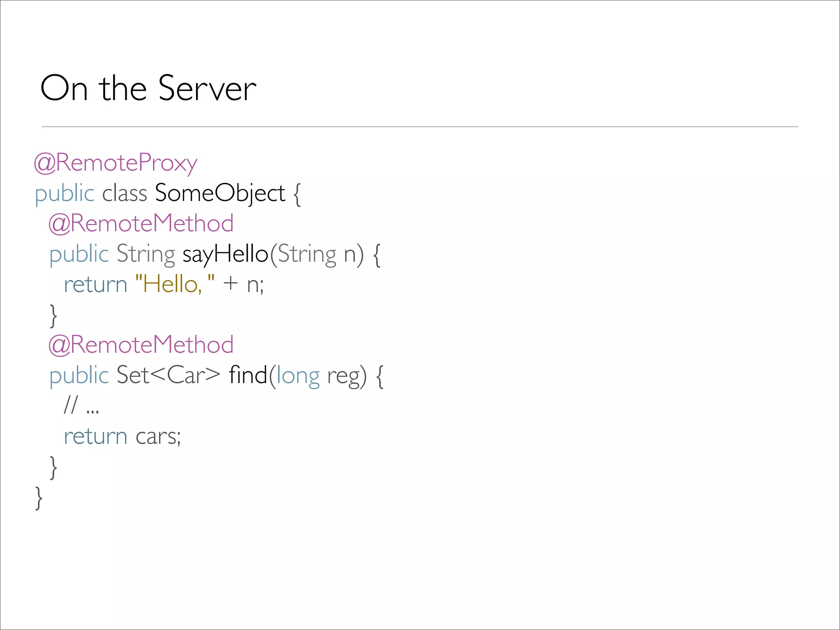Click the "class" keyword

coord(124,193)
